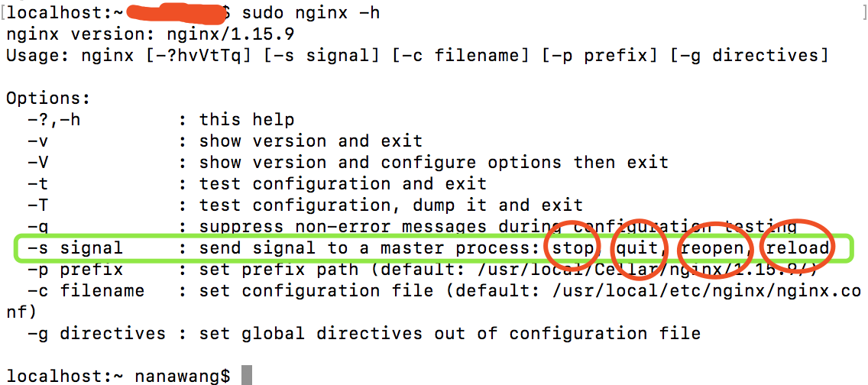This screenshot has width=868, height=385.
Task: Click the "-s signal" option label
Action: click(75, 248)
